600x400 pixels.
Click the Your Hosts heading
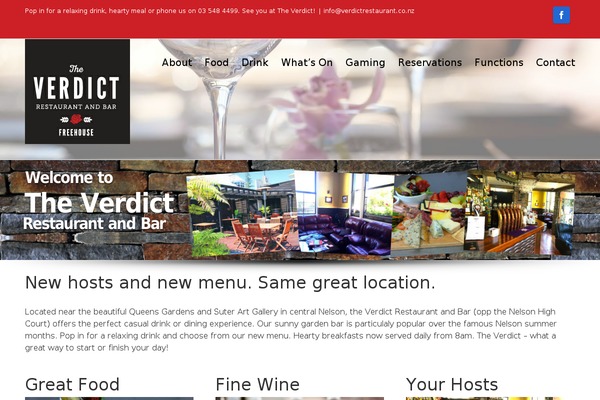[452, 384]
